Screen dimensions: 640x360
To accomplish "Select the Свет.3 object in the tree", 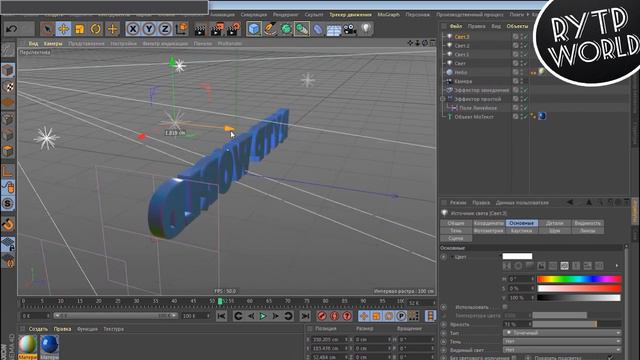I will click(x=462, y=37).
